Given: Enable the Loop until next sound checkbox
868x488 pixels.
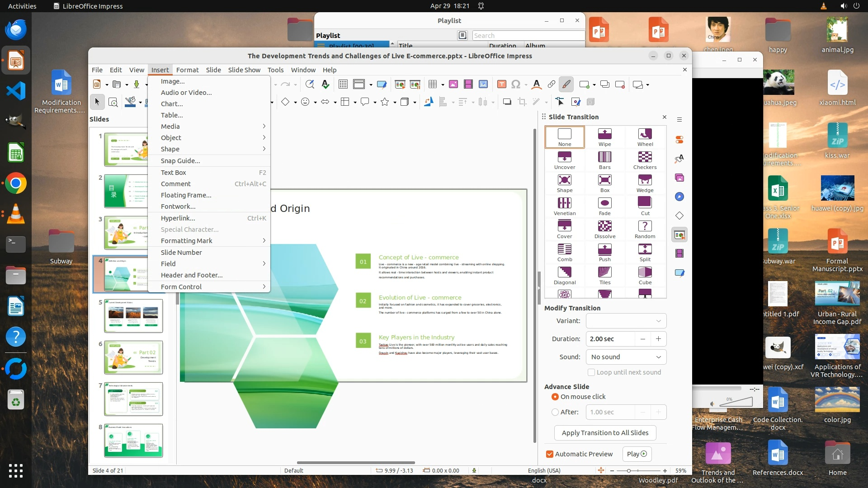Looking at the screenshot, I should 591,372.
